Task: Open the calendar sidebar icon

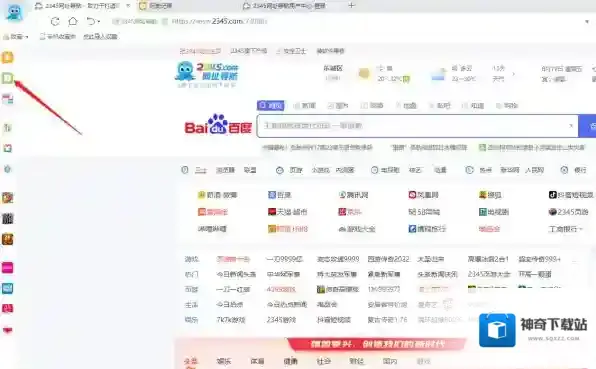Action: [8, 99]
